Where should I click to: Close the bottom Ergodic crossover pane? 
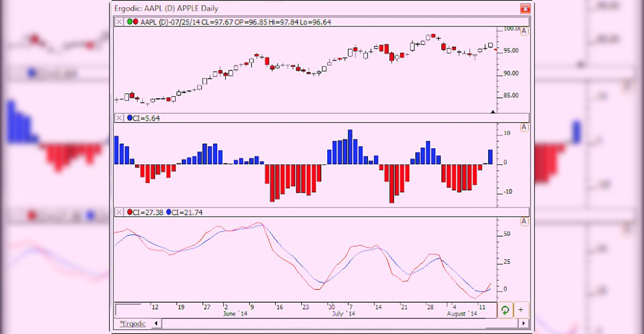119,212
